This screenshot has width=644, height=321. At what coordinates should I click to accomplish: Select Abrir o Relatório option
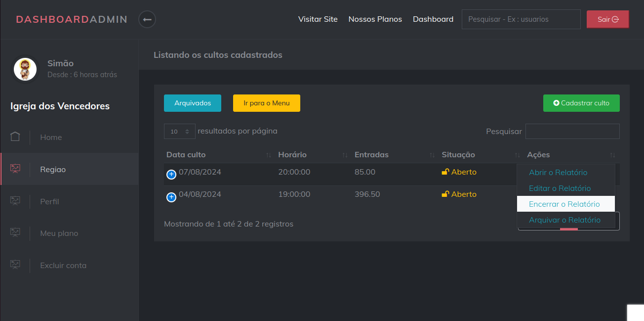(x=558, y=173)
